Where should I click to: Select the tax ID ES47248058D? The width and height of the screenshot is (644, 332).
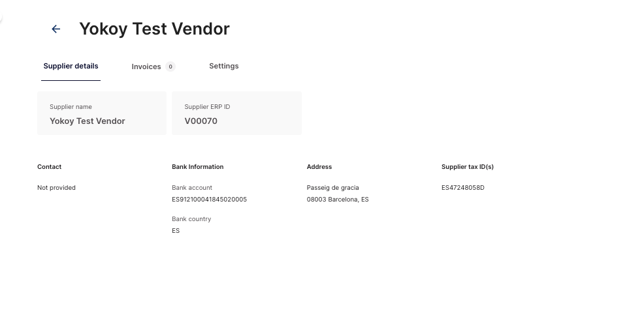(463, 188)
